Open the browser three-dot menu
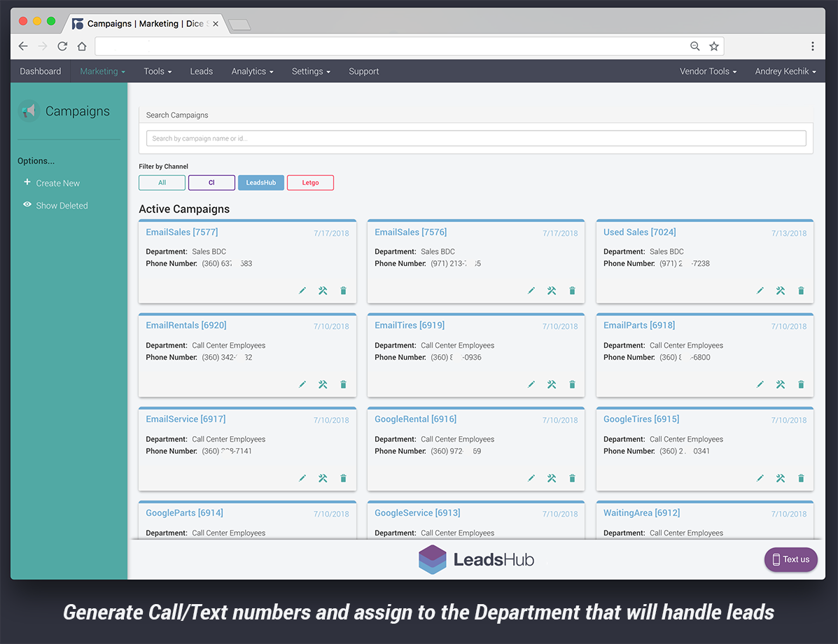838x644 pixels. (x=812, y=46)
